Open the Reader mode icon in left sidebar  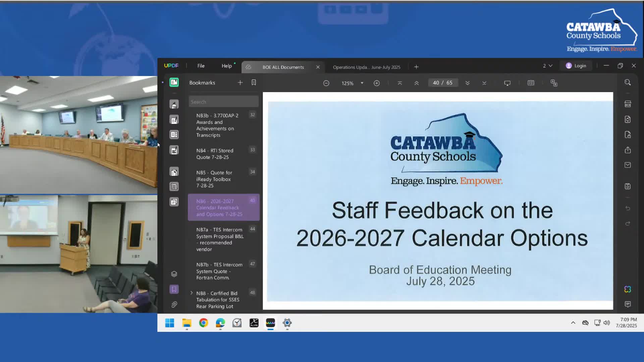point(174,82)
